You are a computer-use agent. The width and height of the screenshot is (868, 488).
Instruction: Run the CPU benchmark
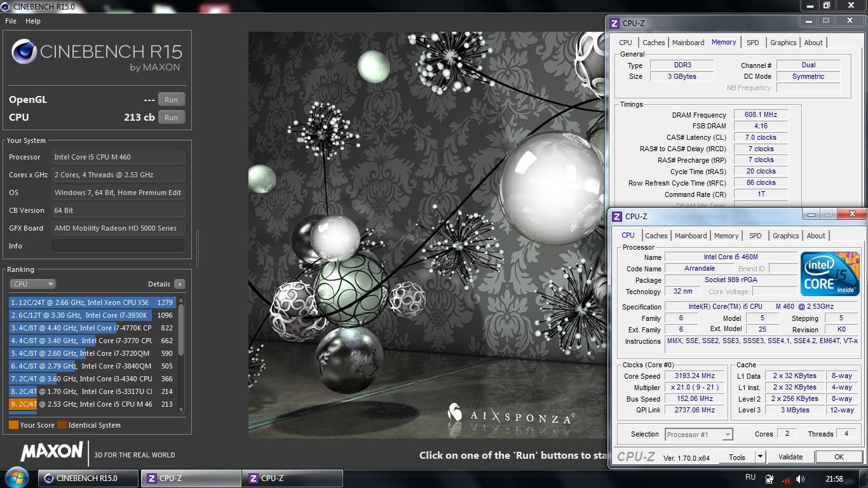tap(172, 118)
